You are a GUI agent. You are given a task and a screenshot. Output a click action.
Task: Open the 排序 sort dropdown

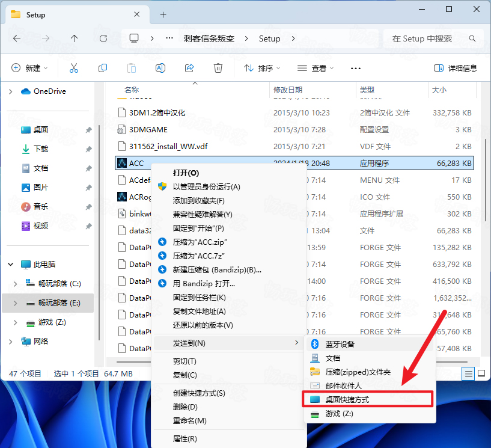pyautogui.click(x=262, y=68)
